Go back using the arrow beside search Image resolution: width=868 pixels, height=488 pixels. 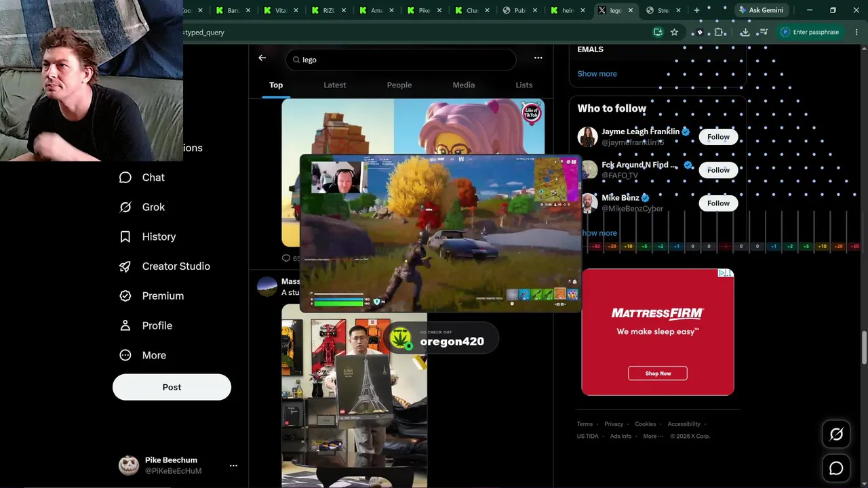[262, 58]
